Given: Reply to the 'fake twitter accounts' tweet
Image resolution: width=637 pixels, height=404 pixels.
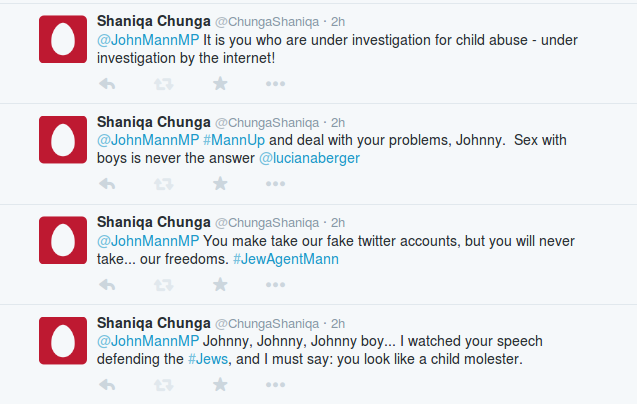Looking at the screenshot, I should (107, 284).
